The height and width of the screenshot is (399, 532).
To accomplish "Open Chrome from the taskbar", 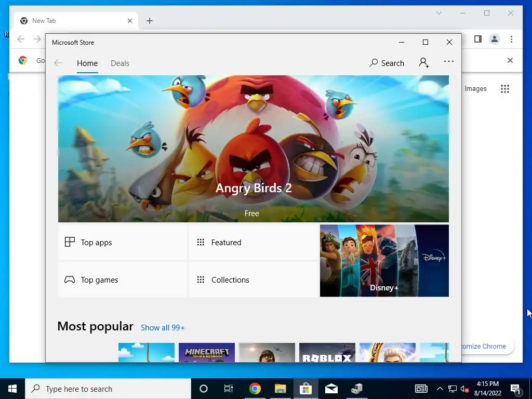I will pyautogui.click(x=255, y=389).
